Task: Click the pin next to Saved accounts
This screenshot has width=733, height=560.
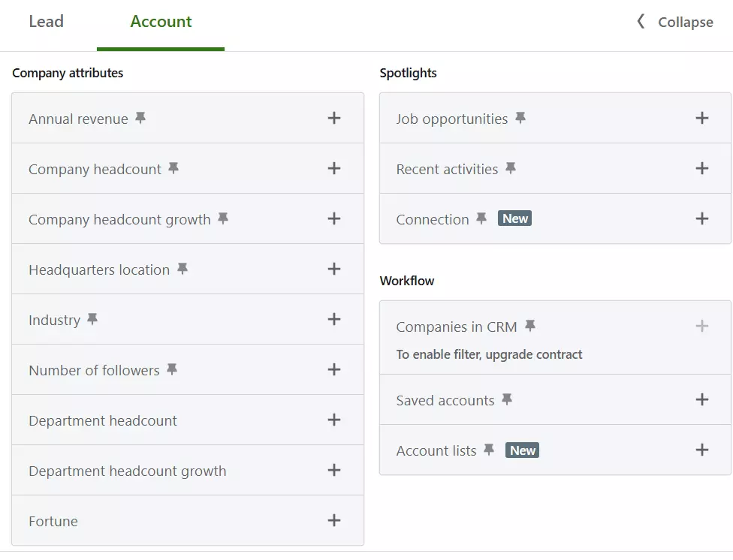Action: (508, 399)
